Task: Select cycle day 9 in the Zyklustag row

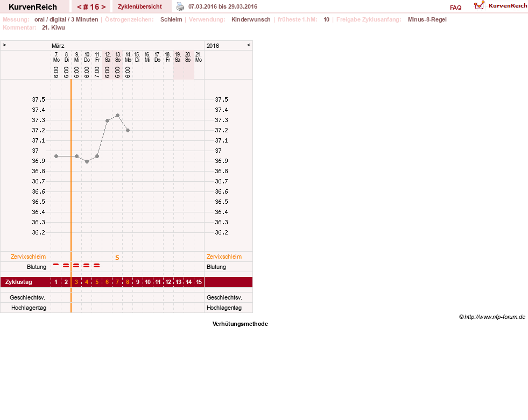Action: [138, 282]
